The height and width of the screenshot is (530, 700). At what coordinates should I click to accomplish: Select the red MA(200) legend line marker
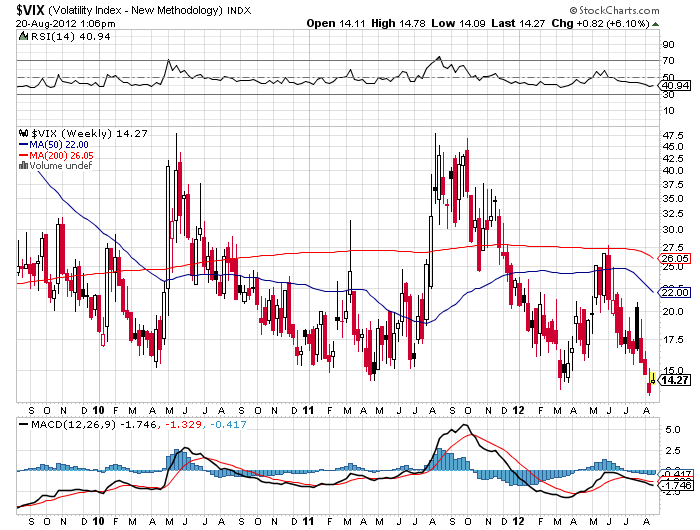[x=23, y=155]
